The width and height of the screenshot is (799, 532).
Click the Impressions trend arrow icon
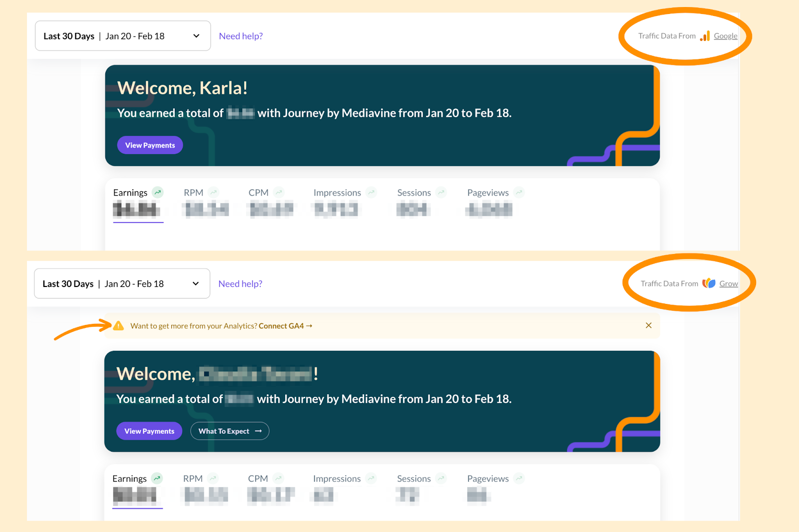(371, 192)
